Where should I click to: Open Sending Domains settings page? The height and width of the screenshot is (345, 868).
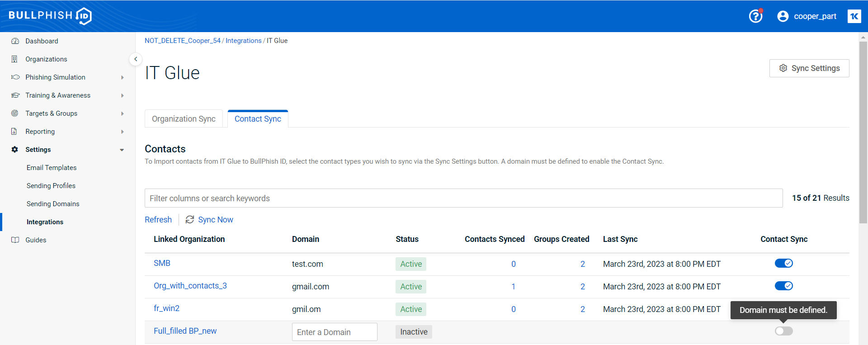click(x=53, y=204)
